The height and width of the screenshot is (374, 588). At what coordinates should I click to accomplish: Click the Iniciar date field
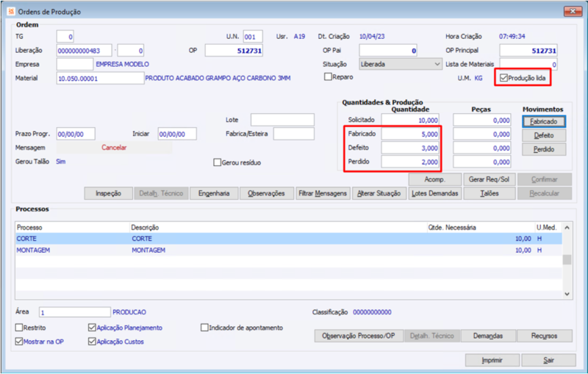(177, 134)
